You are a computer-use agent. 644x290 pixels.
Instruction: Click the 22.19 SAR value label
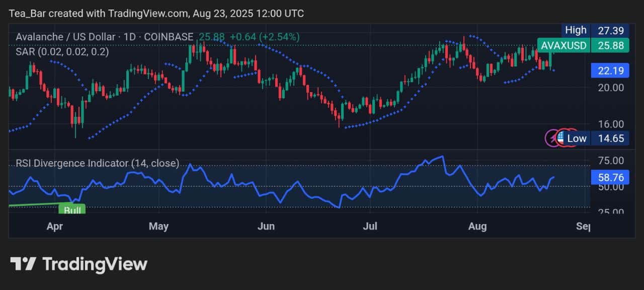(x=610, y=70)
